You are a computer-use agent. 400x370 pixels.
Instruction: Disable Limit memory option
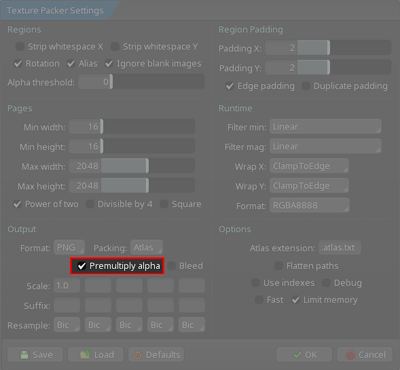(296, 300)
